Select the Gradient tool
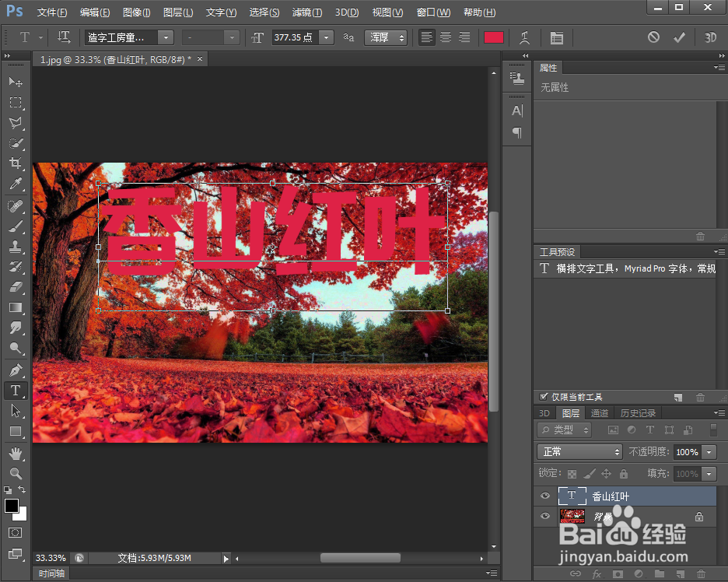Image resolution: width=728 pixels, height=582 pixels. pos(16,307)
